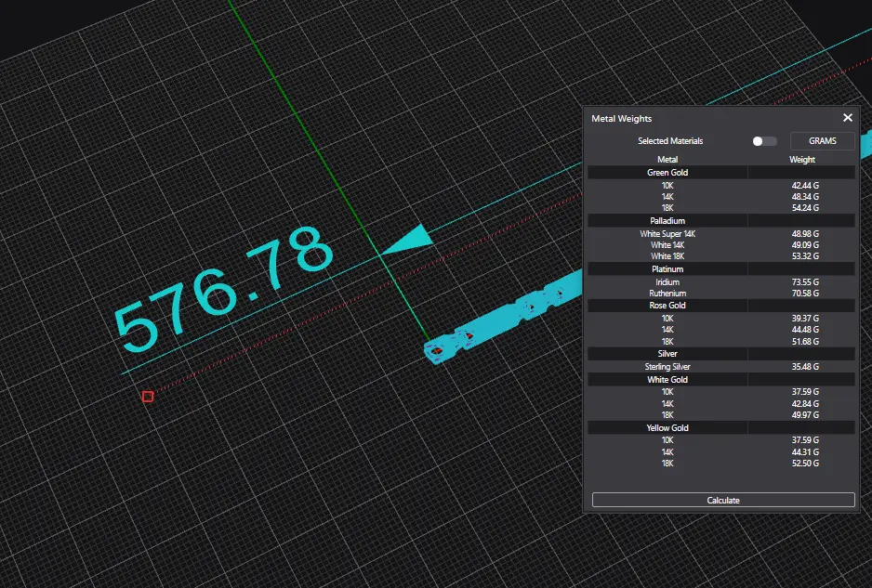Screen dimensions: 872x588
Task: Select the White Super 14K row label
Action: tap(667, 234)
